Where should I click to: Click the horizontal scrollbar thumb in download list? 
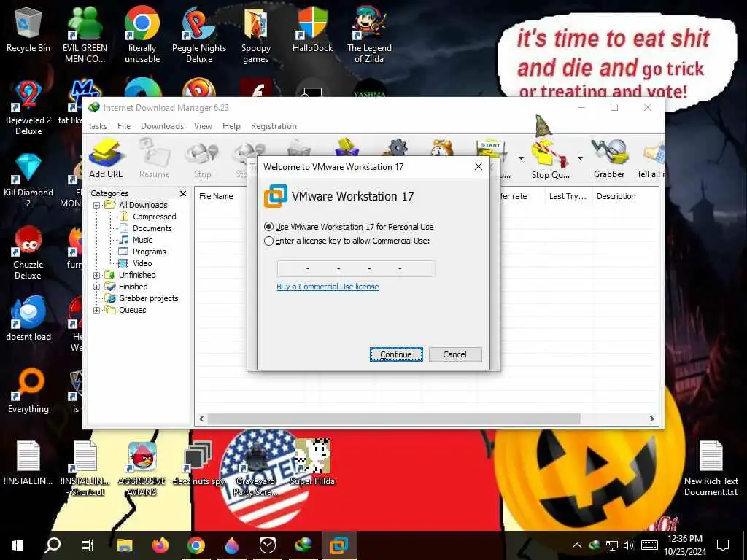(394, 419)
